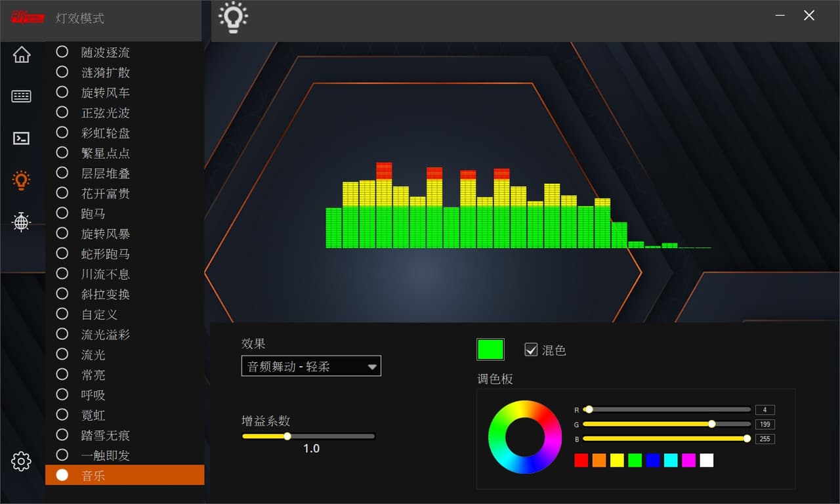This screenshot has width=840, height=504.
Task: Click the R red channel slider
Action: point(667,409)
